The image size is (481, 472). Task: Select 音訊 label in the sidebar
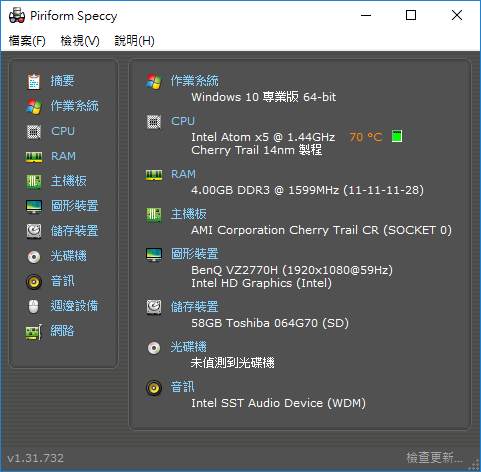(x=62, y=281)
